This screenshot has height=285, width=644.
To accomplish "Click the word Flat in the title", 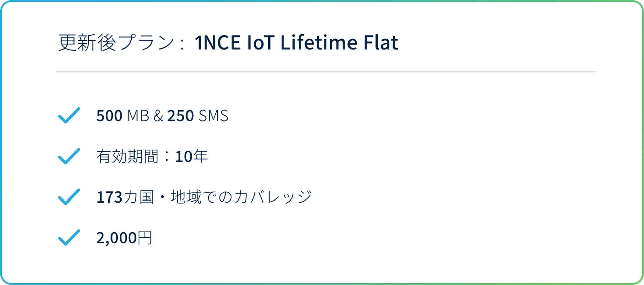I will [381, 43].
